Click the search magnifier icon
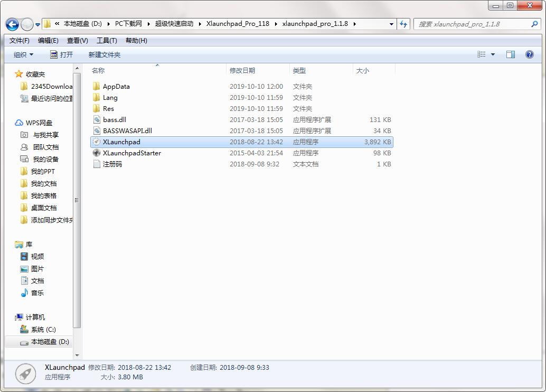The width and height of the screenshot is (546, 392). [534, 24]
